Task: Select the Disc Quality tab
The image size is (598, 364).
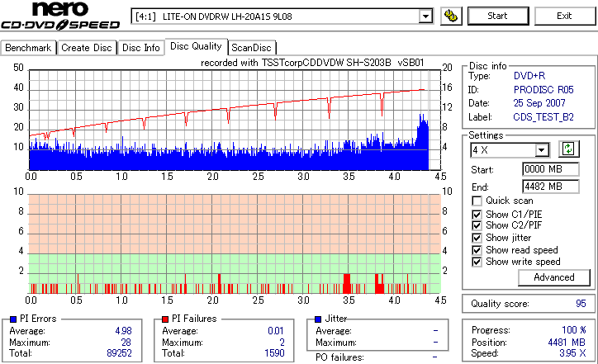Action: [196, 46]
